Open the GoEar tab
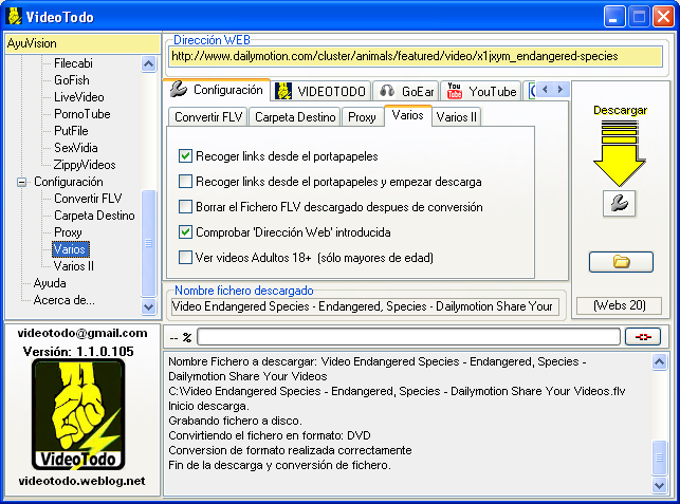Screen dimensions: 680x504 point(406,92)
